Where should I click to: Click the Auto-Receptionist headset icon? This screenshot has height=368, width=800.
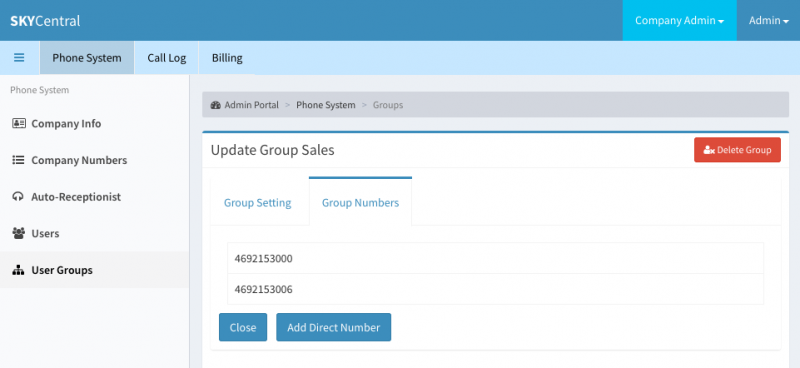pos(18,197)
